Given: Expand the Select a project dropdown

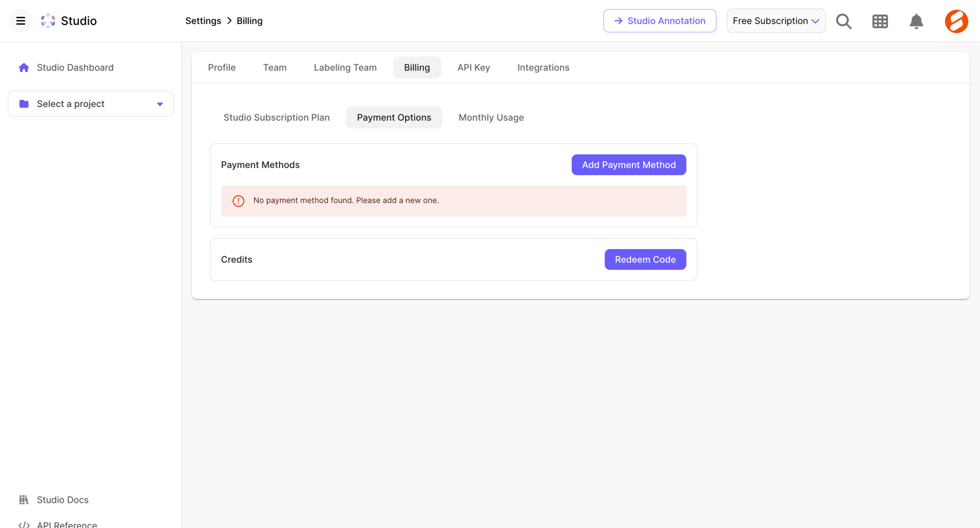Looking at the screenshot, I should pyautogui.click(x=91, y=104).
